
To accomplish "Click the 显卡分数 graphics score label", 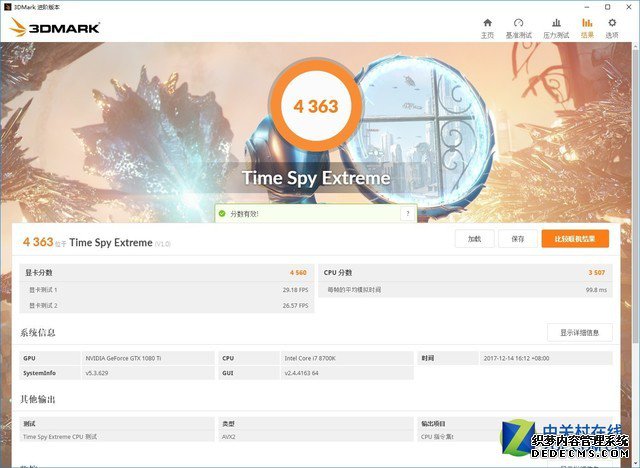I will (x=39, y=273).
